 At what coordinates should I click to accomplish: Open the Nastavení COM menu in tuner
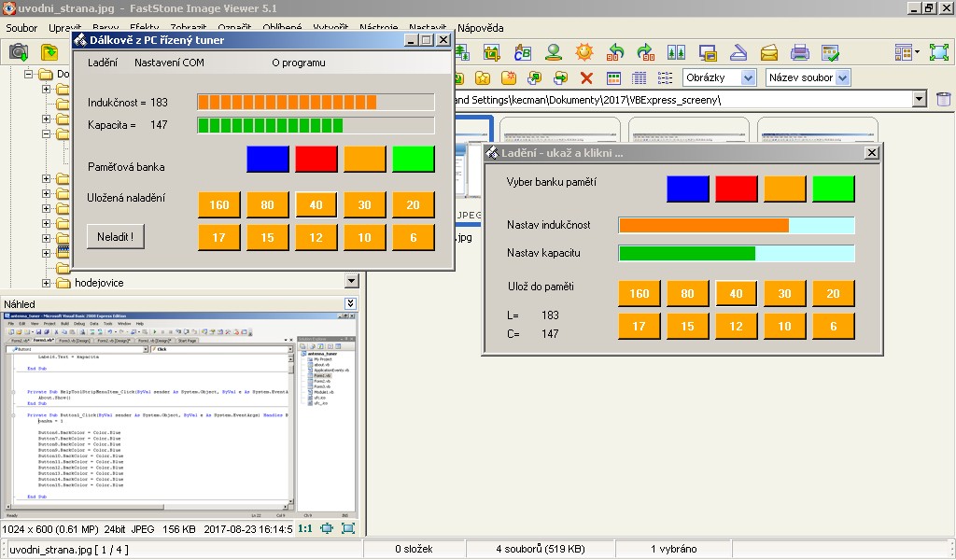click(x=169, y=63)
